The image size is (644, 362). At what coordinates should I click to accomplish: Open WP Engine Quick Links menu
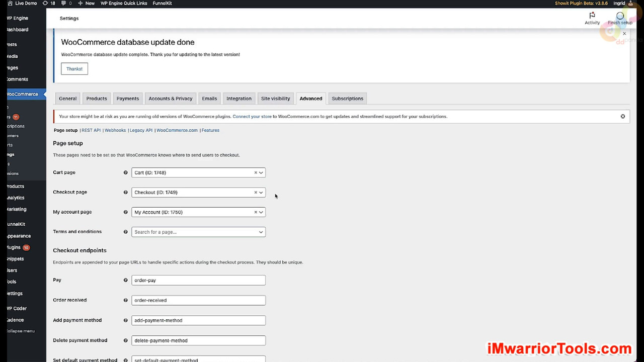coord(124,3)
